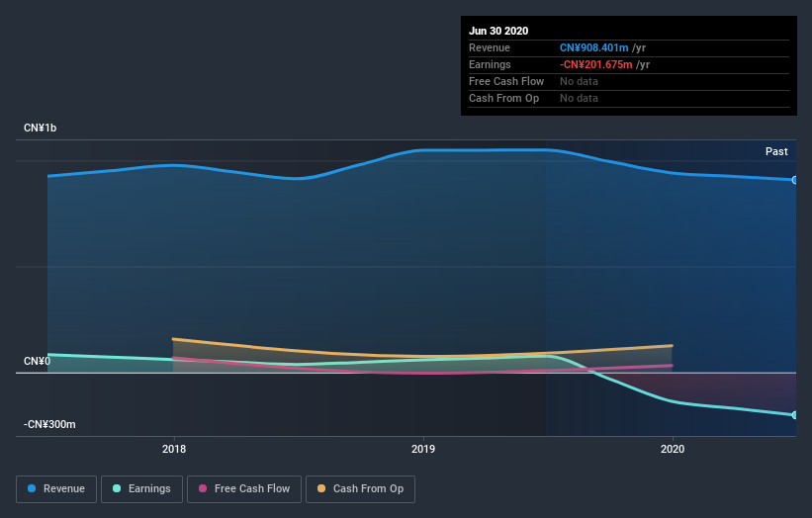812x518 pixels.
Task: Select the 2020 x-axis label
Action: pos(673,449)
